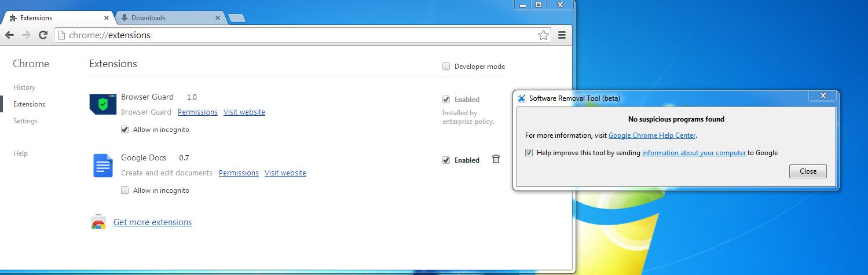The height and width of the screenshot is (275, 868).
Task: Switch to the Extensions tab
Action: (58, 18)
